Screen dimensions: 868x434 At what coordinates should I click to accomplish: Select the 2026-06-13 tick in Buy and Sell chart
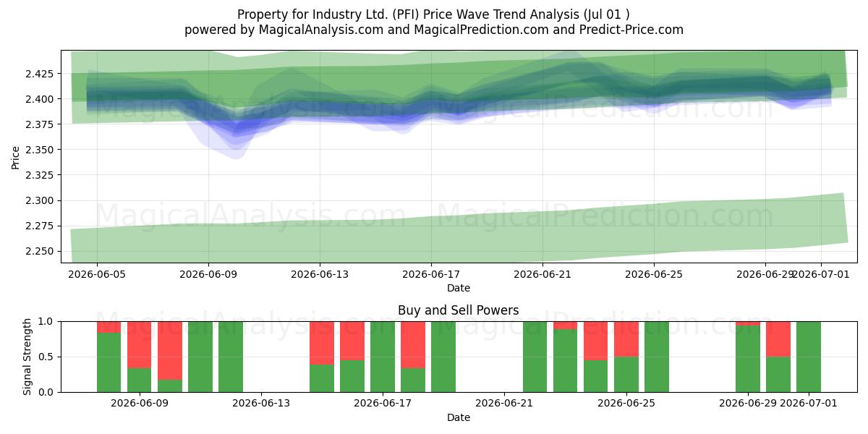tap(260, 404)
